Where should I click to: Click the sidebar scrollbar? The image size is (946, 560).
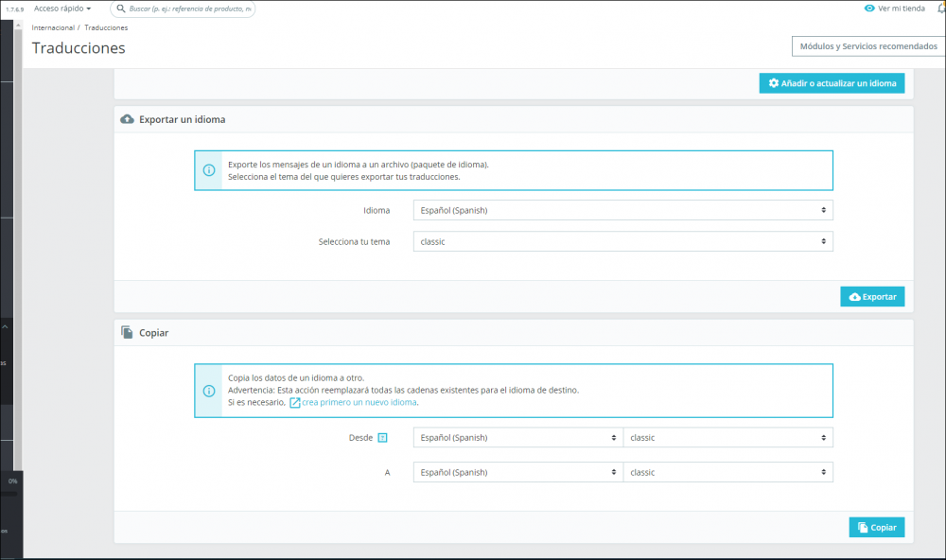pos(18,248)
